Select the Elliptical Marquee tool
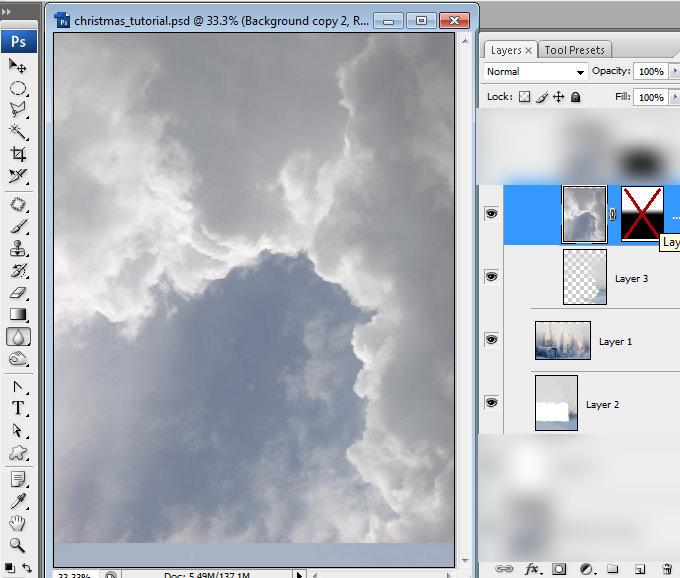Viewport: 680px width, 578px height. [18, 88]
